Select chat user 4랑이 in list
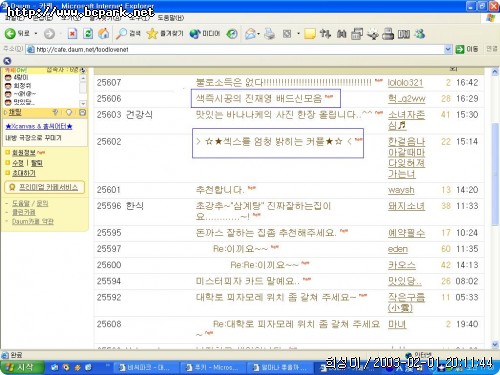This screenshot has width=500, height=375. tap(21, 77)
